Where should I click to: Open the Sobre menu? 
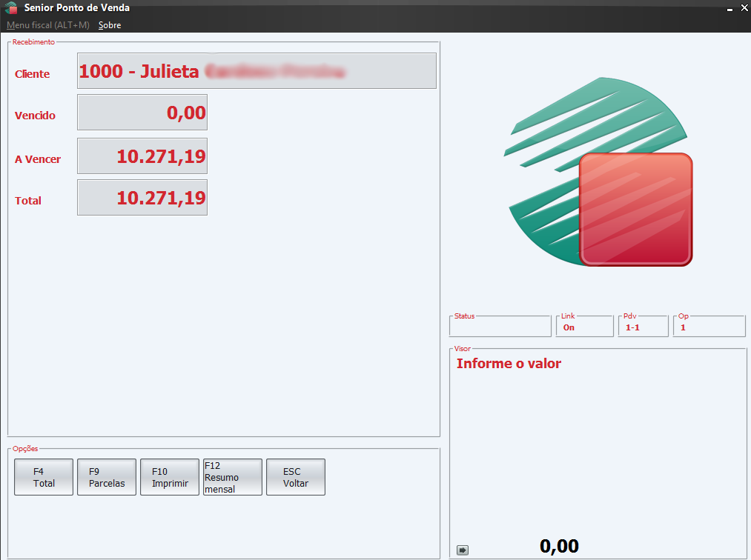pos(110,25)
